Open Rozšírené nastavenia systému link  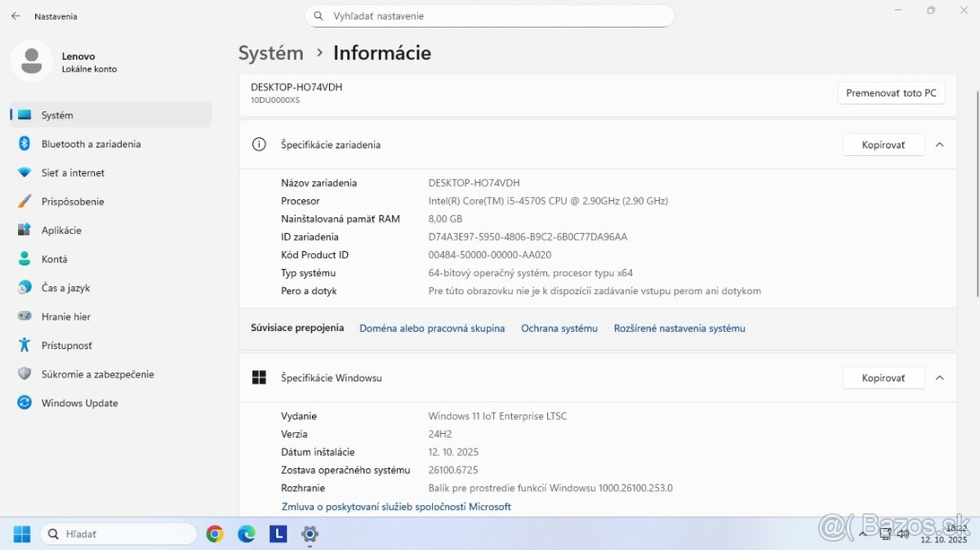679,328
